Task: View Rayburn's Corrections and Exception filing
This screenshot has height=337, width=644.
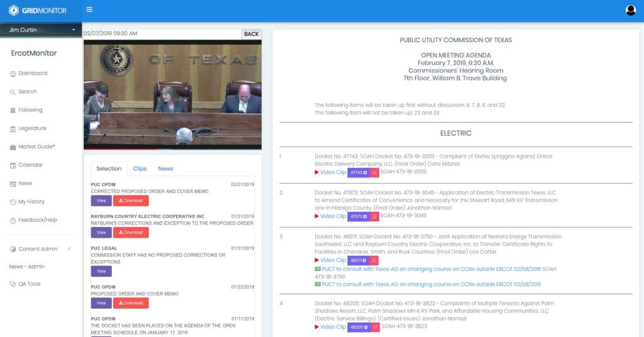Action: pyautogui.click(x=101, y=233)
